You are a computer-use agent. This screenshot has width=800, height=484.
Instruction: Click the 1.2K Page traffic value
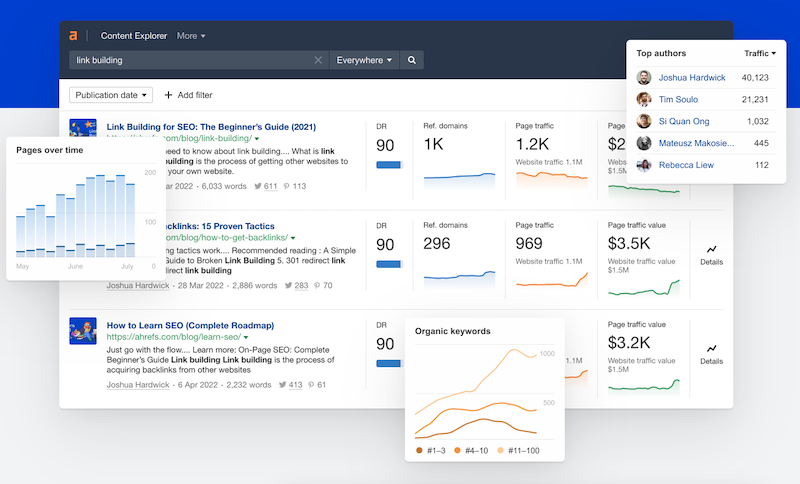(532, 145)
